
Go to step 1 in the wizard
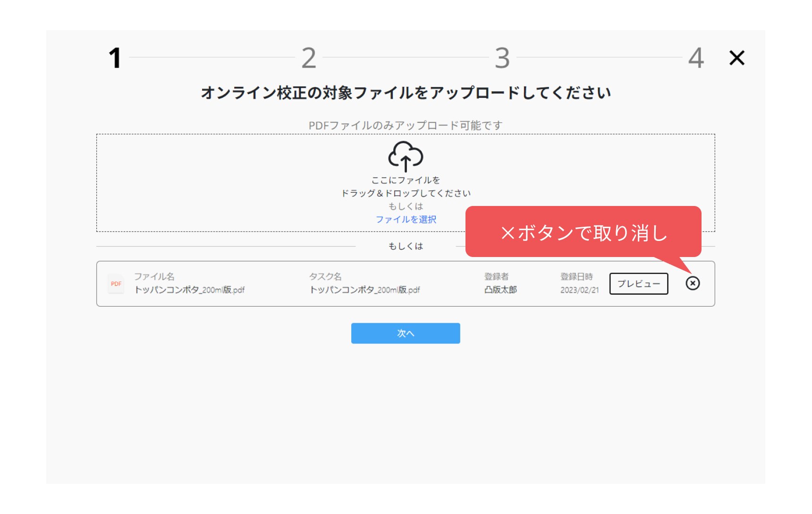pos(115,58)
